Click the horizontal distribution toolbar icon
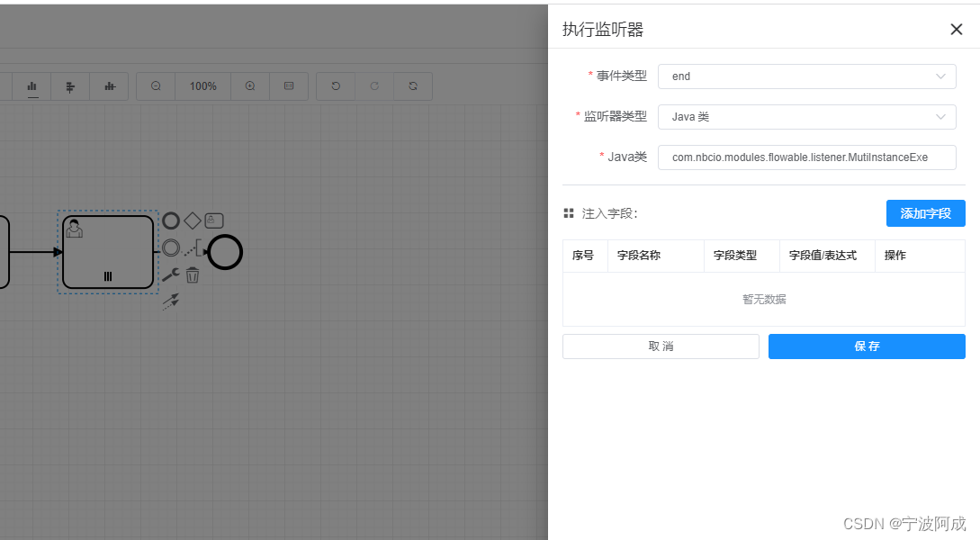This screenshot has width=980, height=540. [108, 86]
